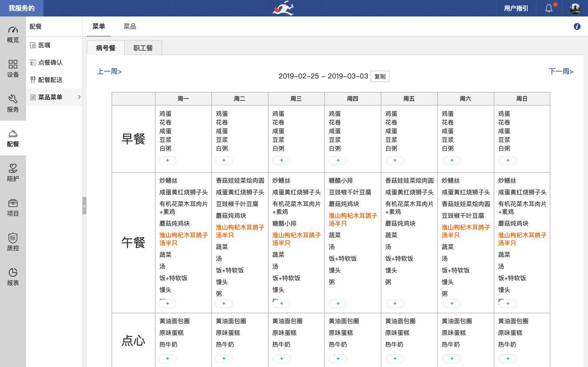
Task: Click the 菜品菜单 page icon
Action: (33, 97)
